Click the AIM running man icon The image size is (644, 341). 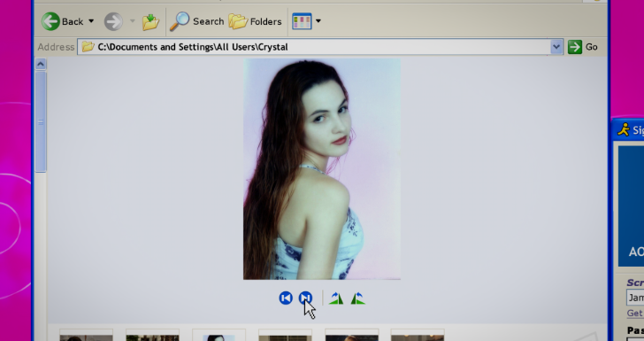tap(624, 129)
